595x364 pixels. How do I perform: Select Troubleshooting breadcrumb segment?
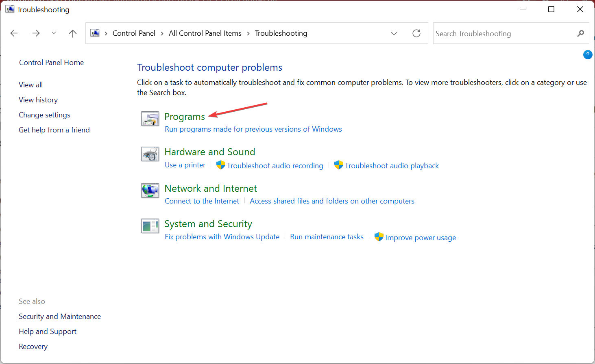point(281,33)
